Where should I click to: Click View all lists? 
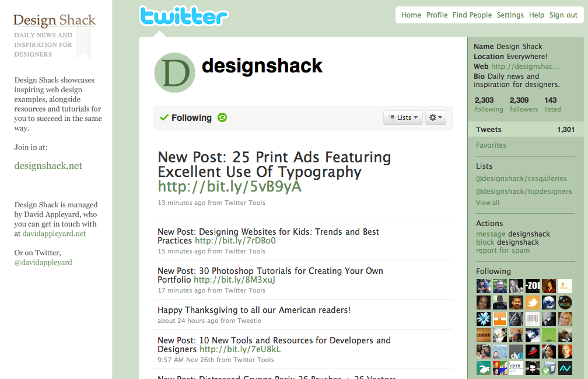click(x=488, y=203)
